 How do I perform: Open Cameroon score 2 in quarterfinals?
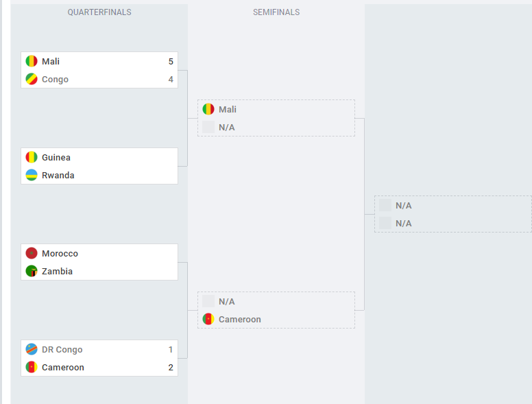pos(171,368)
